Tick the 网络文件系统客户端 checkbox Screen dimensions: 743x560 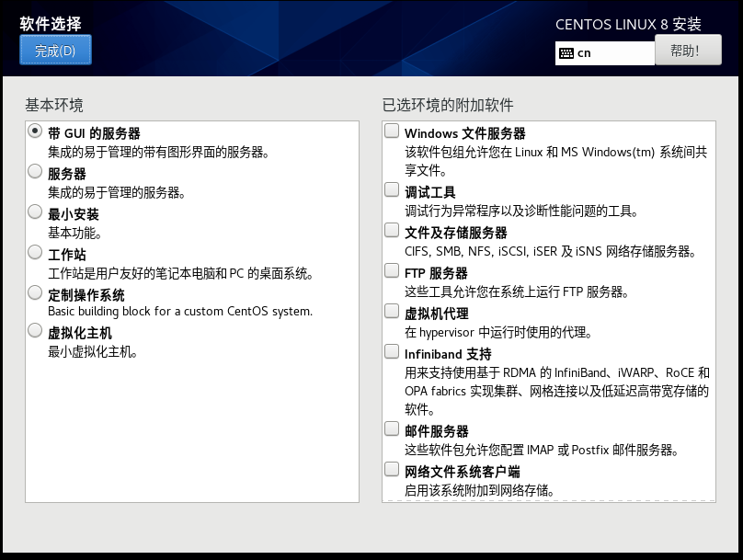392,469
